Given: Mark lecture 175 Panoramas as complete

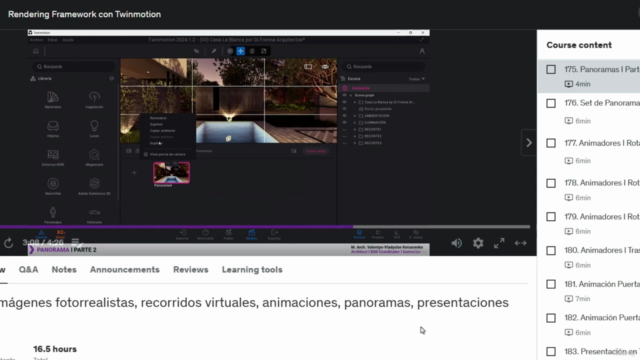Looking at the screenshot, I should (551, 69).
